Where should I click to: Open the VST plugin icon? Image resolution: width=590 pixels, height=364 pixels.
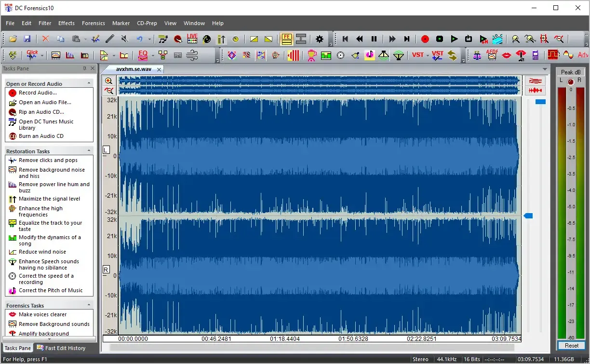tap(417, 55)
